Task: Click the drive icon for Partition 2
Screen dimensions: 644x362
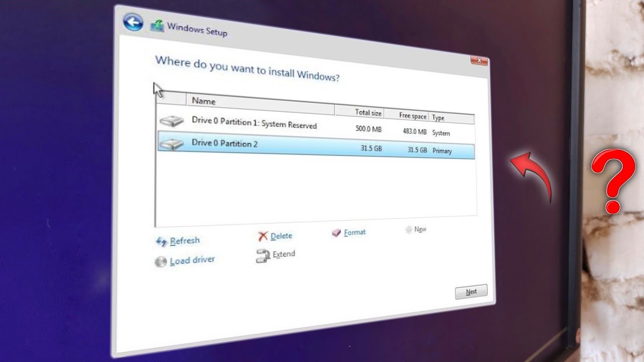Action: [172, 144]
